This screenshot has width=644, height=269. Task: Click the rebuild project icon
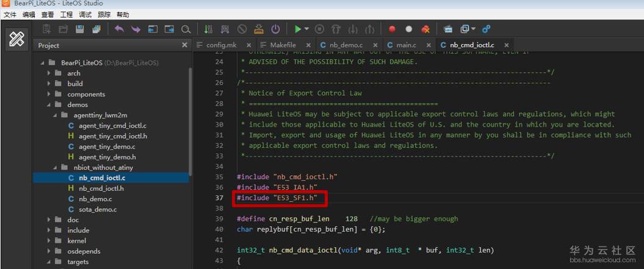[225, 29]
